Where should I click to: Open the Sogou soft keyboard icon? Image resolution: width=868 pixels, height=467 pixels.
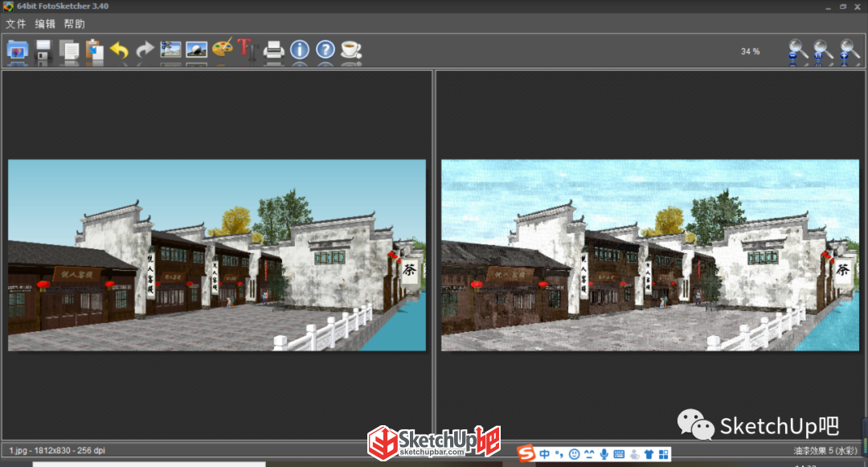pyautogui.click(x=619, y=454)
